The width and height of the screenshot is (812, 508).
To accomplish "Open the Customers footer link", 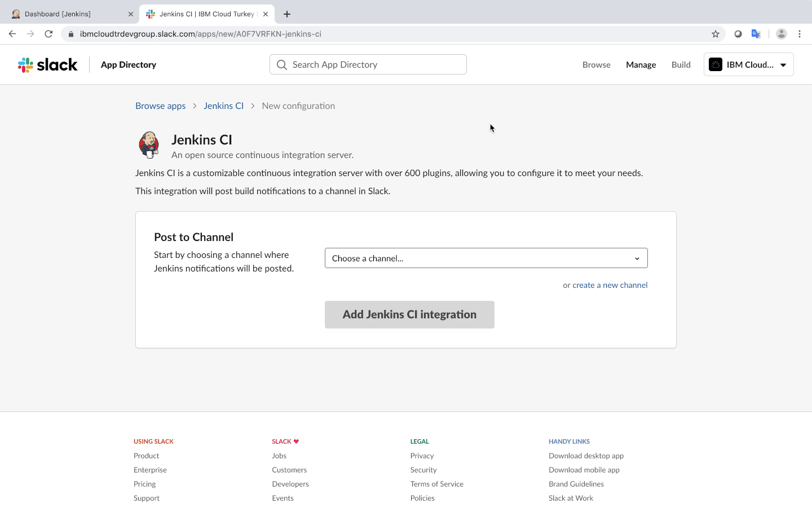I will tap(289, 470).
